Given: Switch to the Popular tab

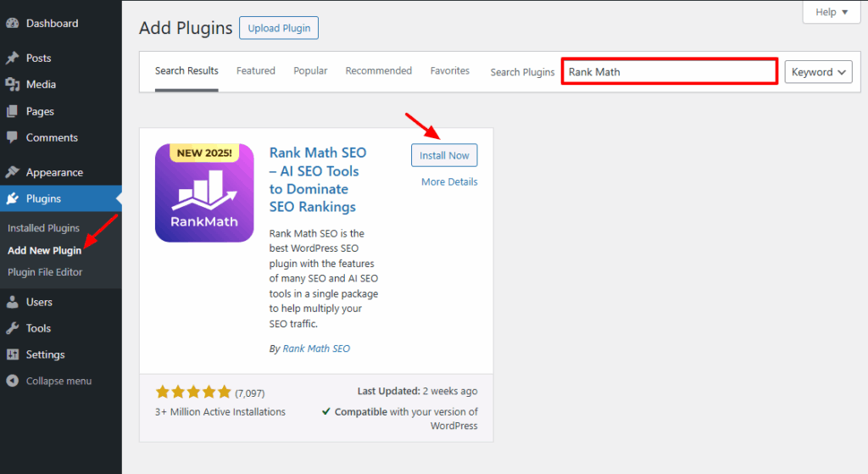Looking at the screenshot, I should pos(310,71).
